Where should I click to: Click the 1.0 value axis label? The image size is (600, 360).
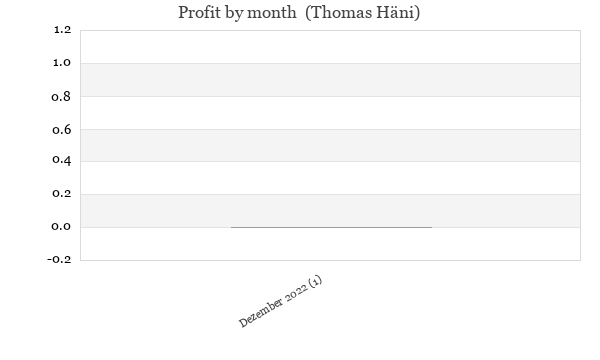[x=62, y=63]
